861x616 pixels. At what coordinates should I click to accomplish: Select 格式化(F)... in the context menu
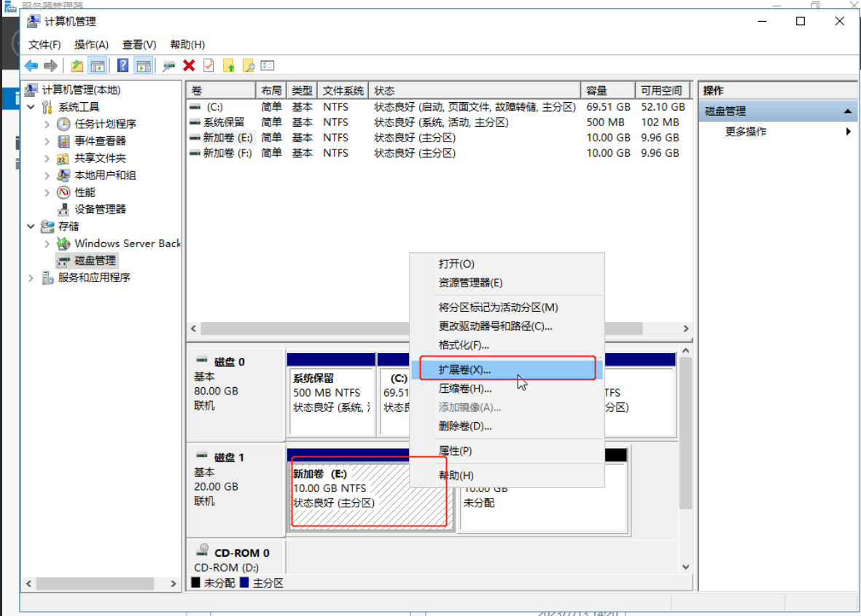464,346
